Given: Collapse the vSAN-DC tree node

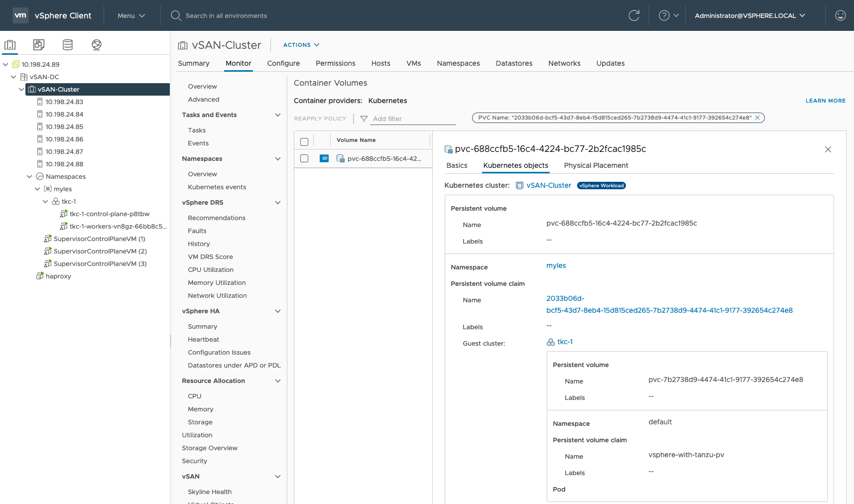Looking at the screenshot, I should point(13,77).
